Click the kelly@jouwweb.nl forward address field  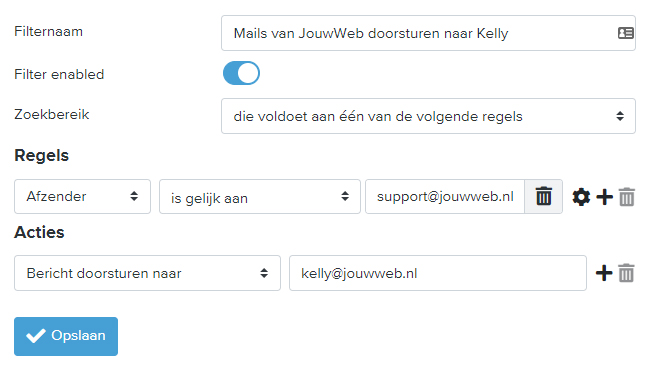(x=437, y=273)
